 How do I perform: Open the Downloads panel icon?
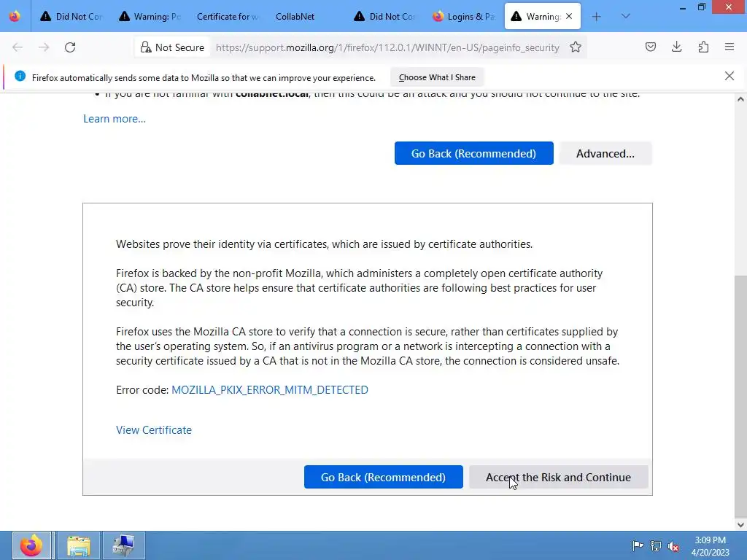coord(676,47)
